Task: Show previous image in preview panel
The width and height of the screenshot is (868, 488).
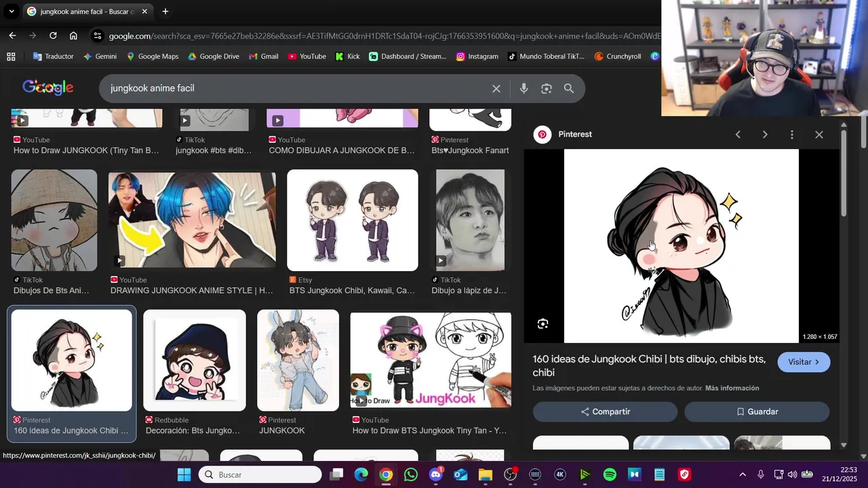Action: 738,134
